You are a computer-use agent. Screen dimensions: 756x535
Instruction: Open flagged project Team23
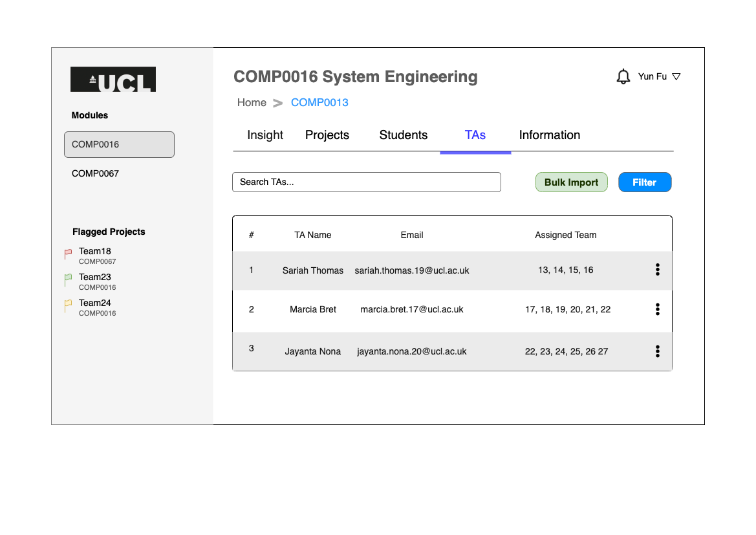pos(95,278)
